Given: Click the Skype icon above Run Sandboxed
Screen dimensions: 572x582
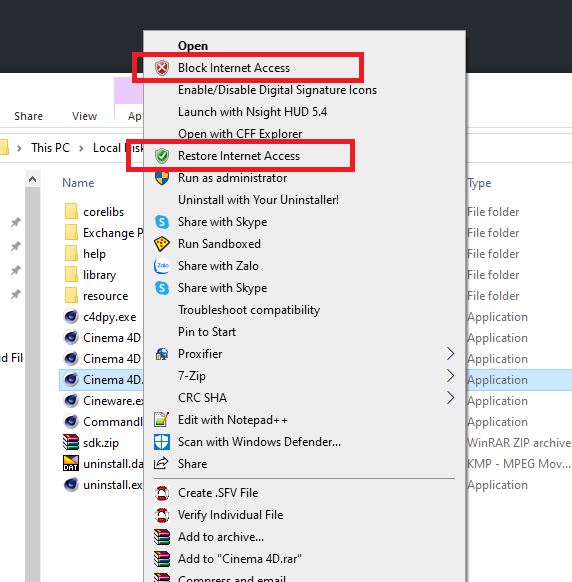Looking at the screenshot, I should pos(162,222).
